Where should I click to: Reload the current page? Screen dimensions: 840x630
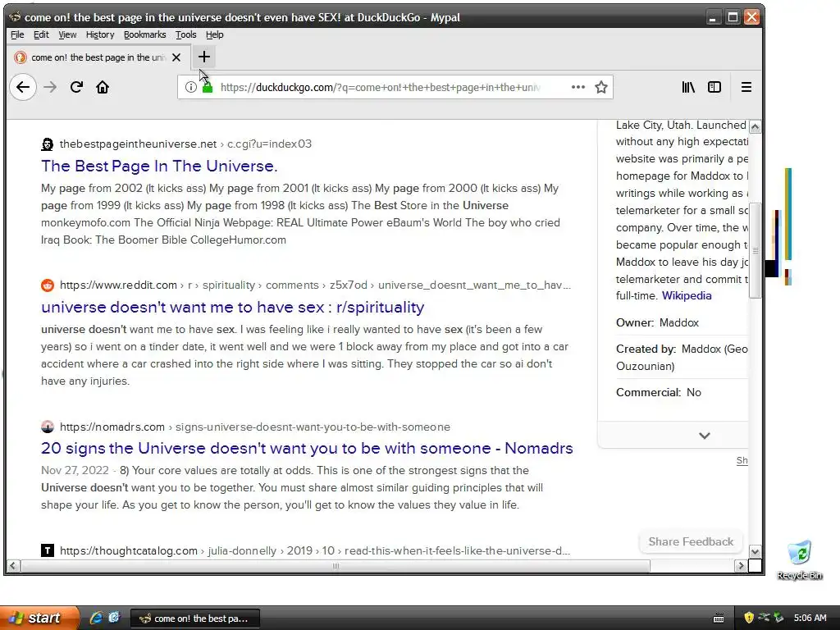click(x=76, y=87)
